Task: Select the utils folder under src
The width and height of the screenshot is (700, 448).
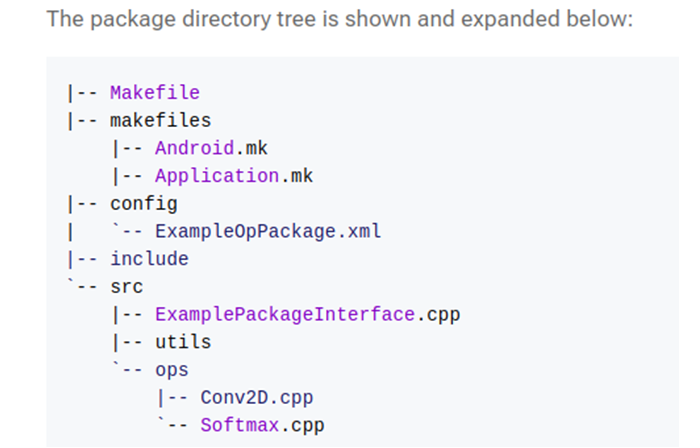Action: pyautogui.click(x=183, y=342)
